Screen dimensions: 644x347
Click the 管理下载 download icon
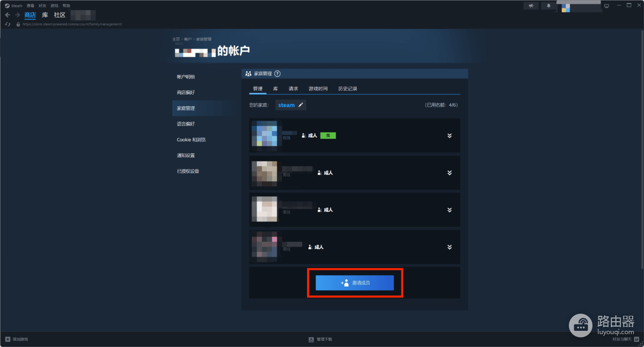[x=311, y=339]
